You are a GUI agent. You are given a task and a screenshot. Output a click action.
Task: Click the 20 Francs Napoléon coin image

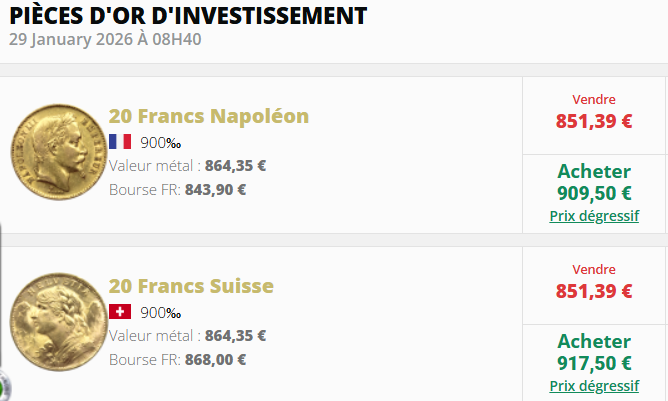click(x=54, y=155)
